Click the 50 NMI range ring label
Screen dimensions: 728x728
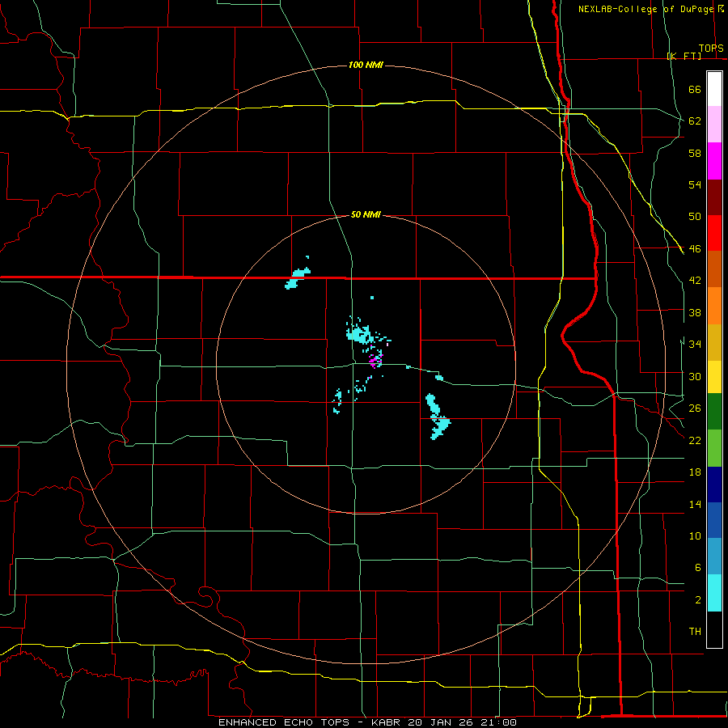[x=366, y=214]
